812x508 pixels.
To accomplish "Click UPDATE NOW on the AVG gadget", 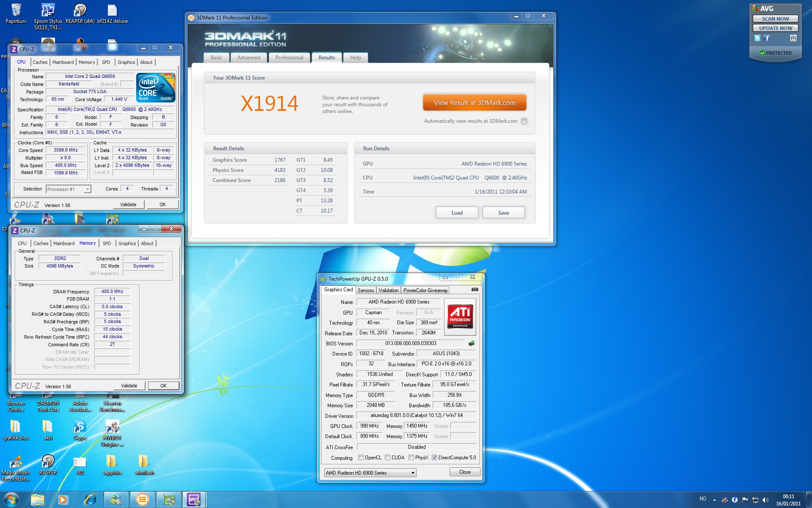I will click(x=775, y=28).
